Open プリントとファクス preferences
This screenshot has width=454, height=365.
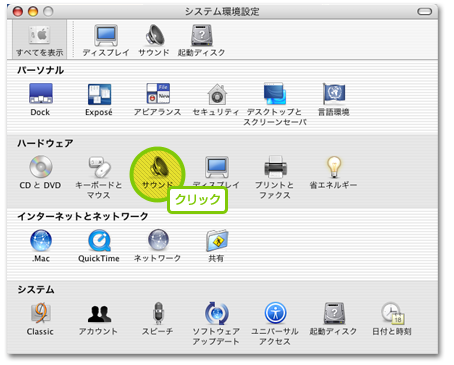pyautogui.click(x=275, y=178)
